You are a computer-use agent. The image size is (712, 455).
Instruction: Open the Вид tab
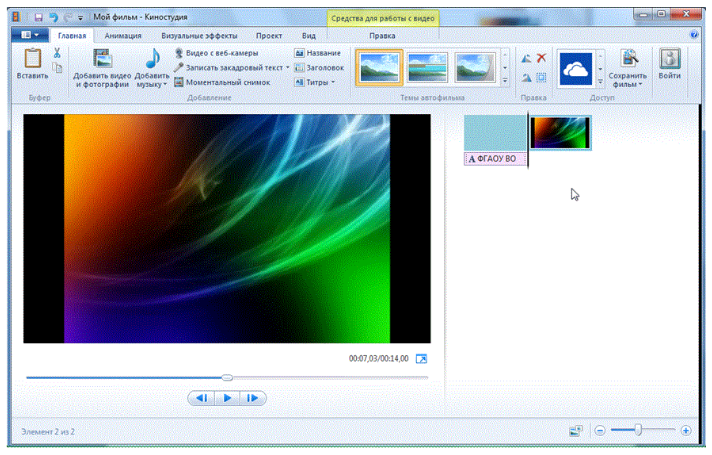309,35
